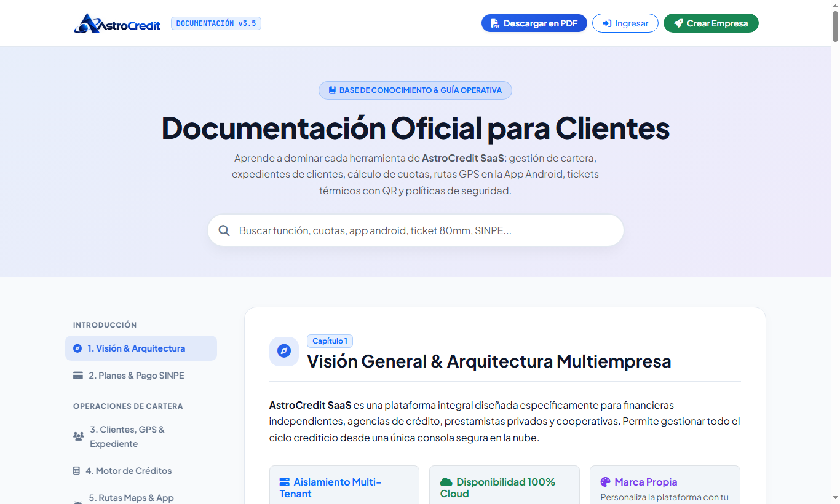Click the book icon in Base de Conocimiento badge

(332, 90)
